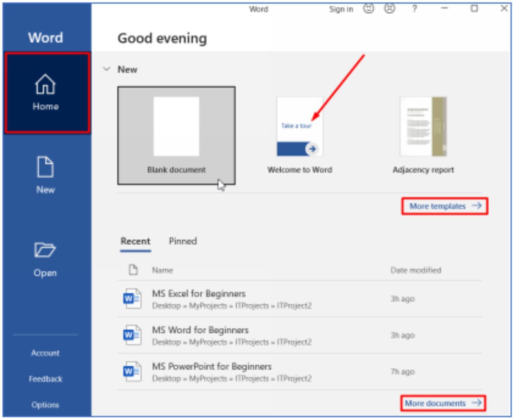Image resolution: width=513 pixels, height=420 pixels.
Task: Open MS Word for Beginners document
Action: coord(300,335)
